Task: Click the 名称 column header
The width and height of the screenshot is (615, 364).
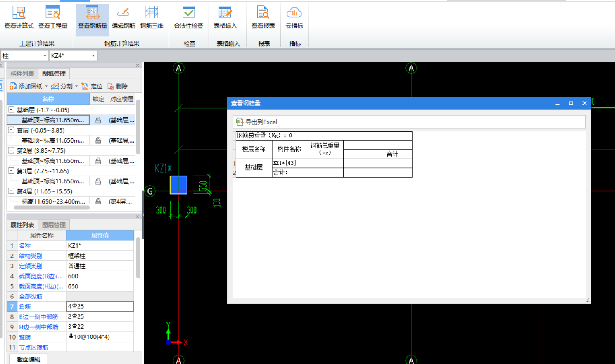Action: point(48,99)
